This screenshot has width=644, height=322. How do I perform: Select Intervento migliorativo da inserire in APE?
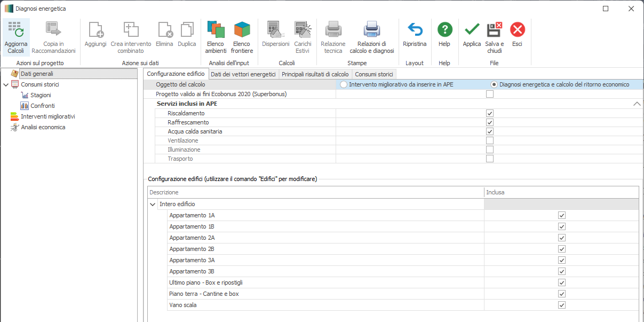pos(344,84)
